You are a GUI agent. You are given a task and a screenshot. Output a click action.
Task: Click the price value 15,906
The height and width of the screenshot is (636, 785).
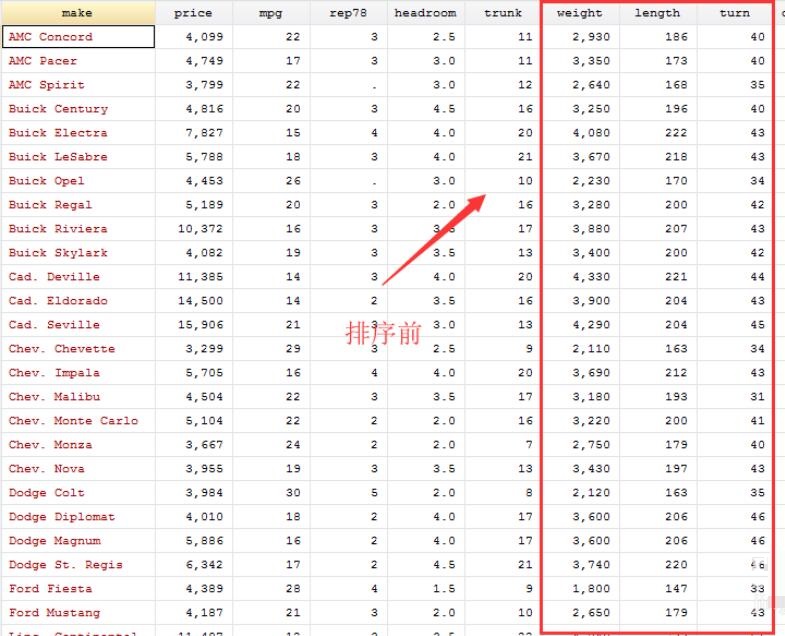coord(193,325)
